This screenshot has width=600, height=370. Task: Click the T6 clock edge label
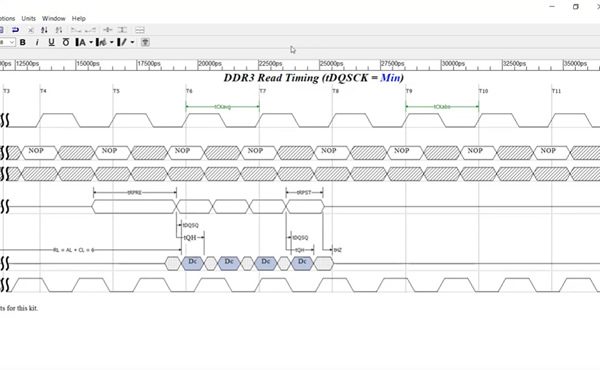[x=189, y=91]
